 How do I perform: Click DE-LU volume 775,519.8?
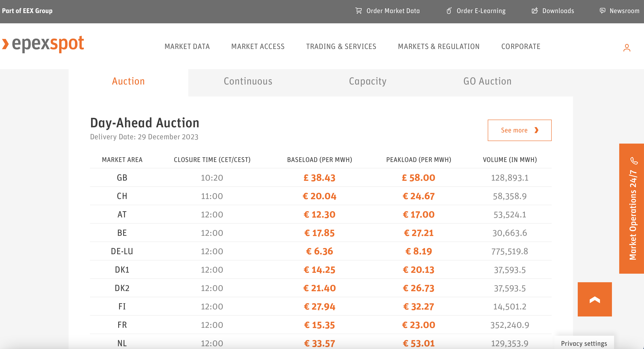(x=510, y=252)
